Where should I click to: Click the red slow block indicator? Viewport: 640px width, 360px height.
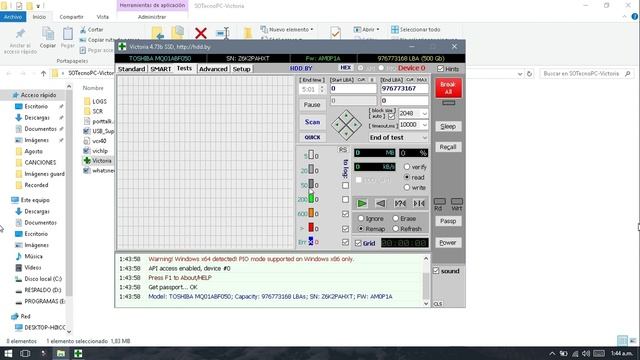click(x=311, y=228)
